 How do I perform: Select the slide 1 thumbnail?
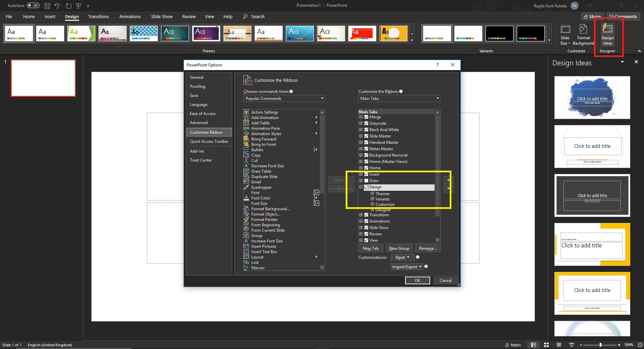pos(43,78)
